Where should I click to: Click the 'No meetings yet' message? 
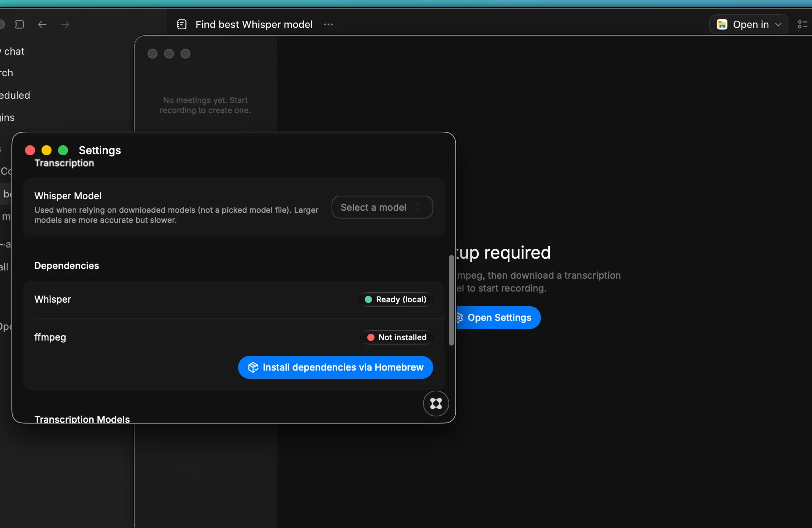point(205,105)
